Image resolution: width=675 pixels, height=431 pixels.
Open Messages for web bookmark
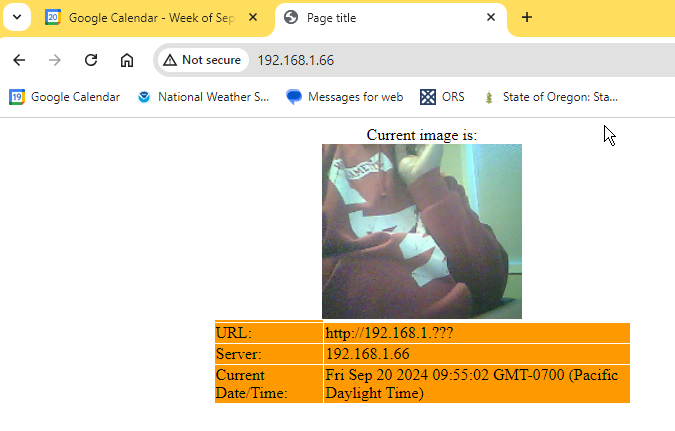[345, 97]
